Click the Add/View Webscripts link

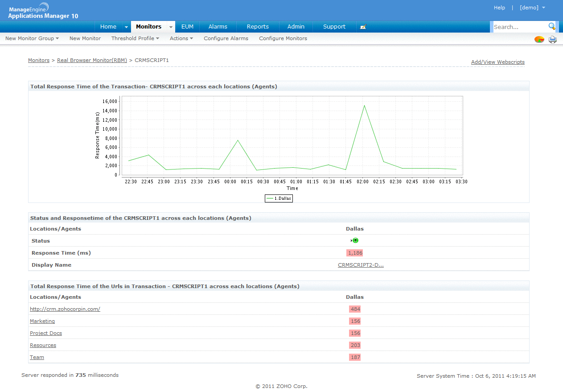coord(497,62)
